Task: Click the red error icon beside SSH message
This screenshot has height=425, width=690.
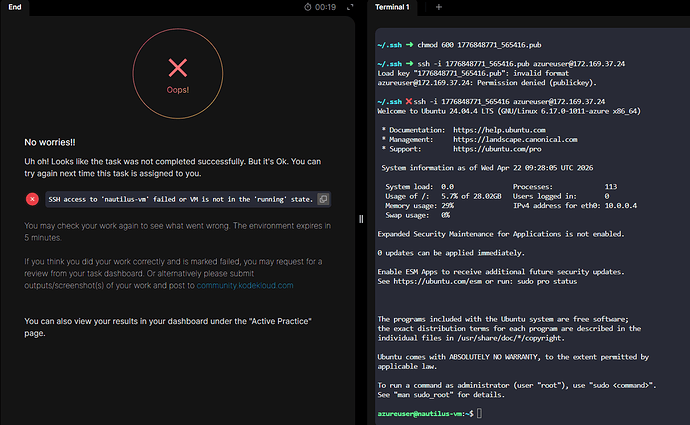Action: (33, 199)
